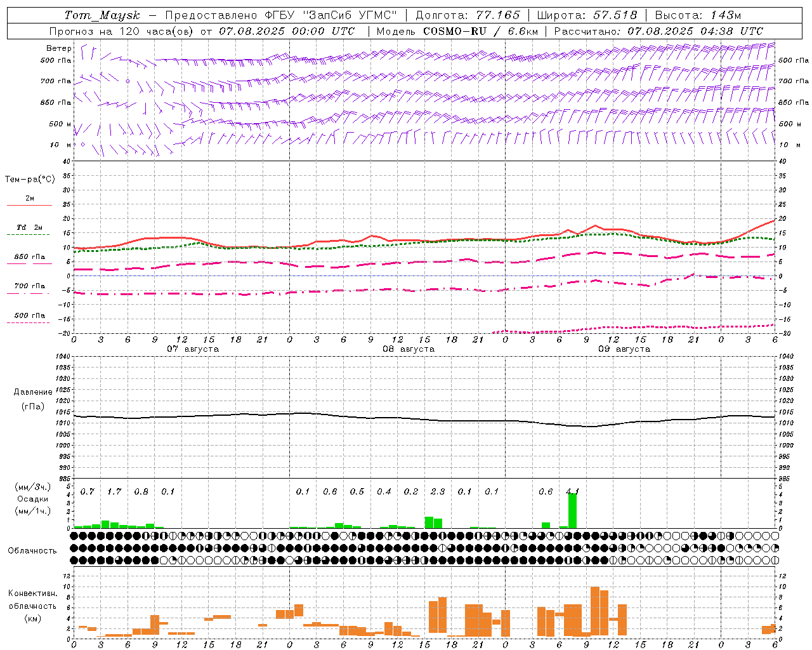Click the forecast header Прогноз на 120 часа(ов)
812x650 pixels.
(122, 31)
